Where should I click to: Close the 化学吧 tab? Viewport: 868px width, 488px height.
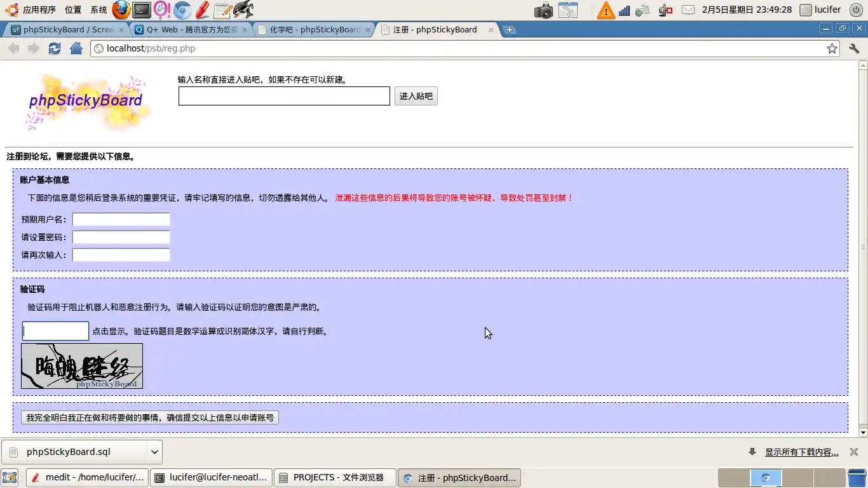click(367, 30)
